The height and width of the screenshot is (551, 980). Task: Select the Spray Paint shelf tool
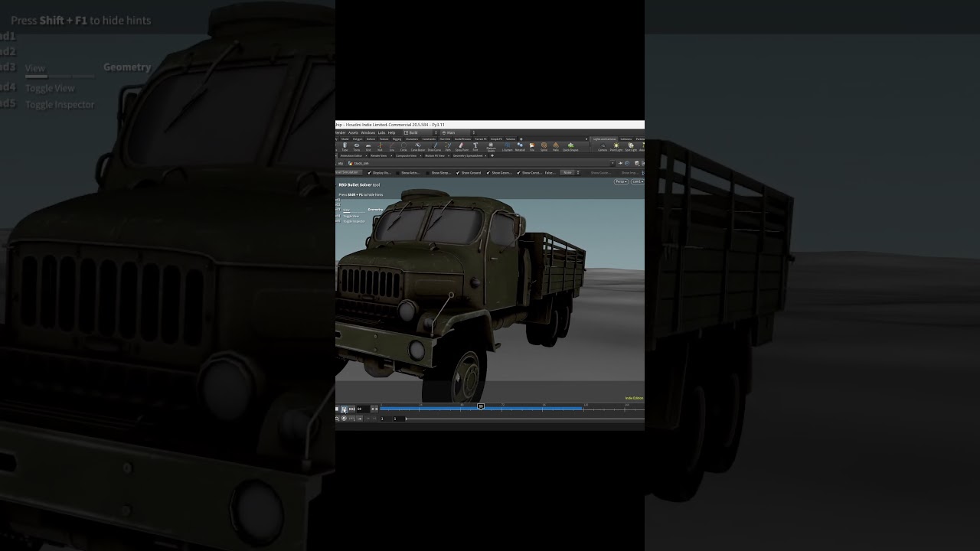(x=462, y=147)
